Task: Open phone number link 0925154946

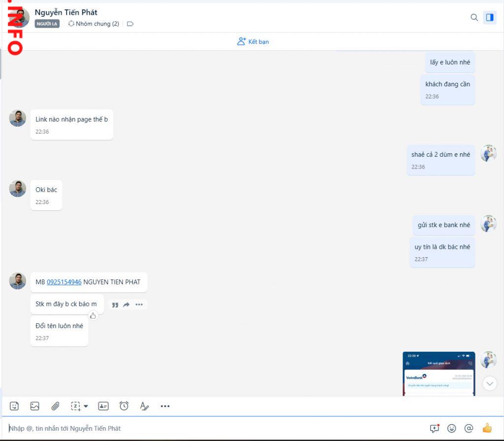Action: [x=64, y=282]
